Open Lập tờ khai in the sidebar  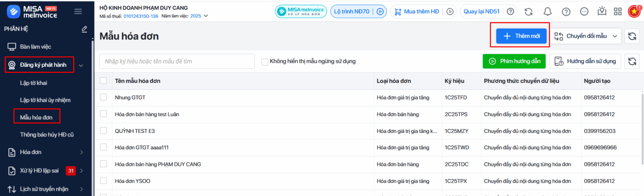[x=33, y=83]
